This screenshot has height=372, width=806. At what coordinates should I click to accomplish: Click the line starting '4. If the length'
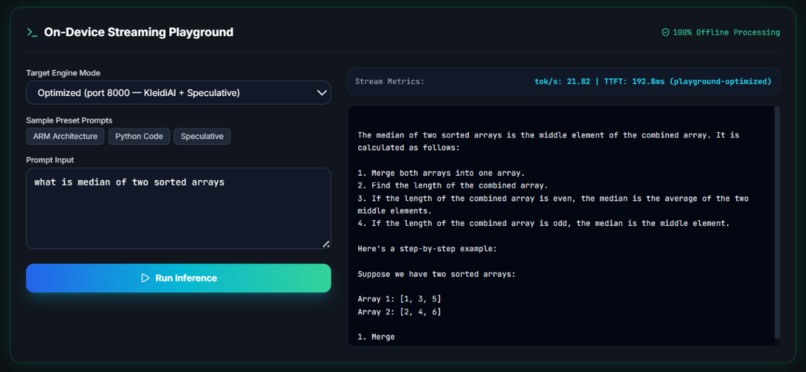(543, 224)
